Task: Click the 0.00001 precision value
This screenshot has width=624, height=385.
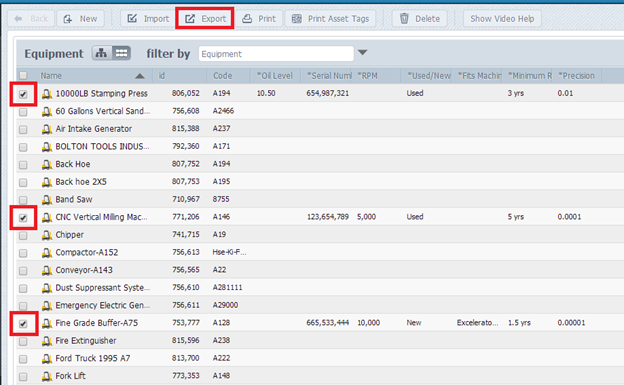Action: point(571,322)
